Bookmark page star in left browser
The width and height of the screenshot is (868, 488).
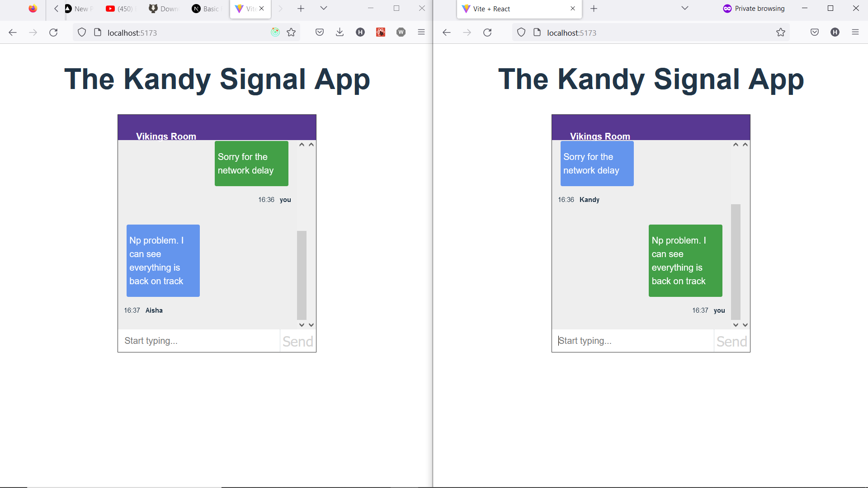(x=291, y=33)
